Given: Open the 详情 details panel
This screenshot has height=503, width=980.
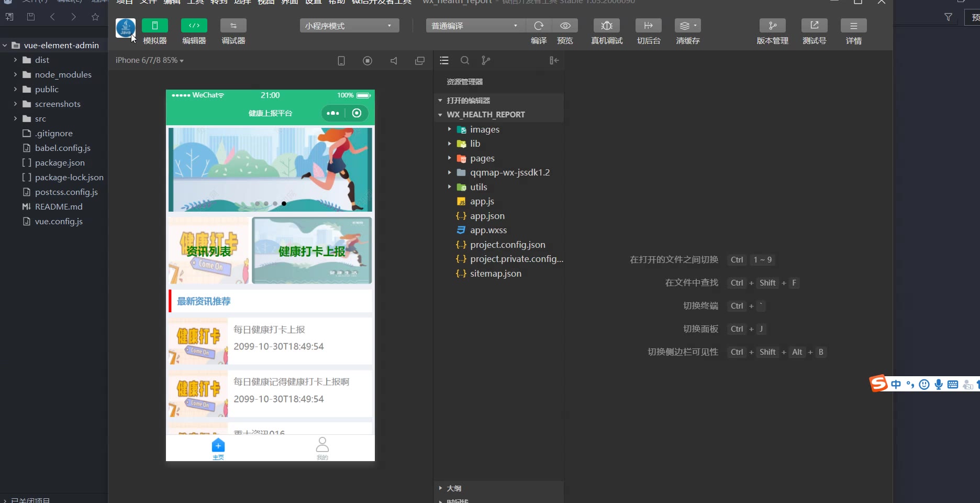Looking at the screenshot, I should pyautogui.click(x=854, y=26).
